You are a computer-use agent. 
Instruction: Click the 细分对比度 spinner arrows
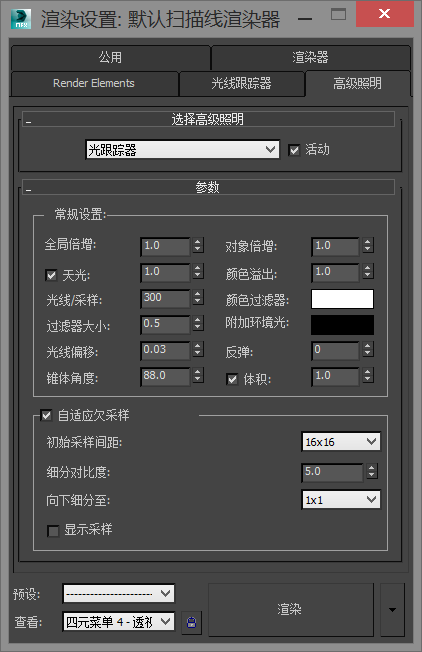pos(372,472)
